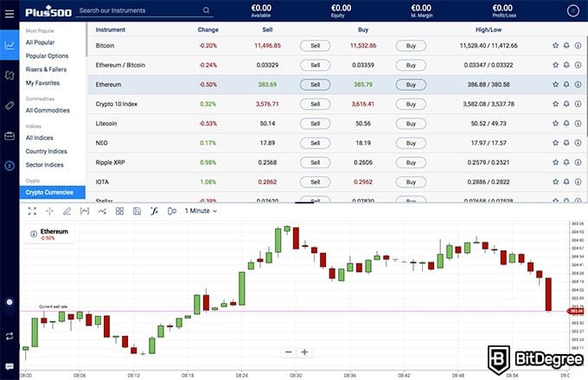The image size is (588, 380).
Task: Expand chart to full screen
Action: 32,211
